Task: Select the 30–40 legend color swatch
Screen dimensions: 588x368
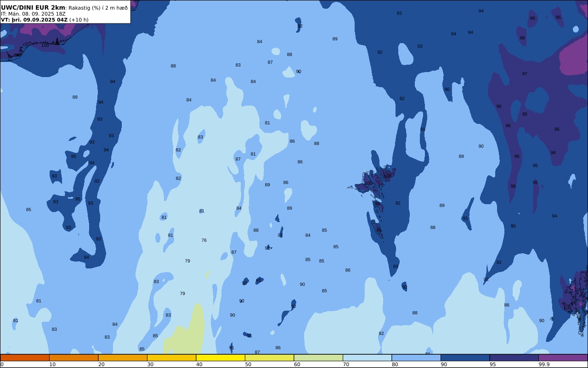Action: (x=171, y=357)
